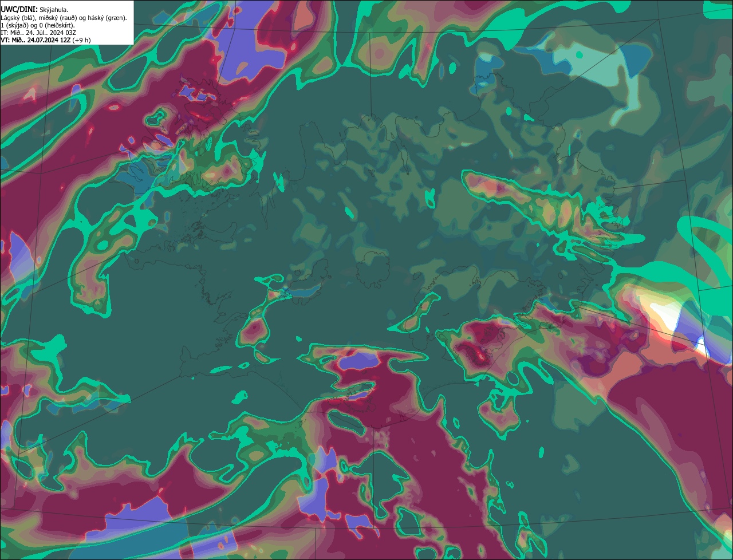Click the '1 (skýjað) og 0 (heiðskírt).' line
This screenshot has width=733, height=560.
point(37,25)
